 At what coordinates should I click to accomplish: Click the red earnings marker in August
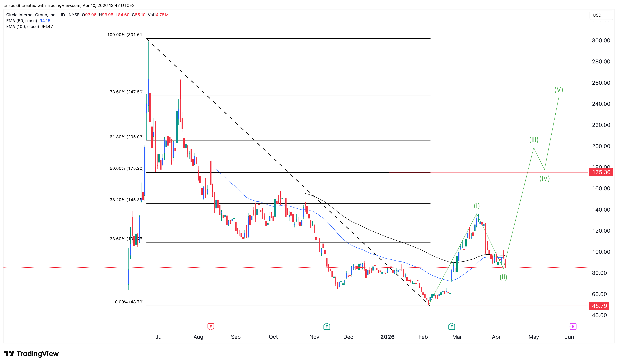pos(210,326)
